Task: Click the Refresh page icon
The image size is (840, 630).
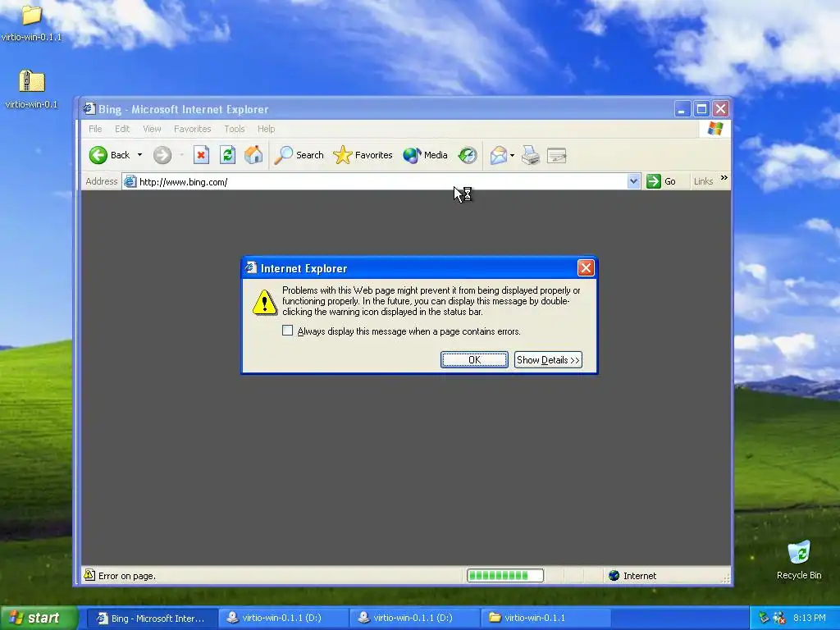Action: pos(228,155)
